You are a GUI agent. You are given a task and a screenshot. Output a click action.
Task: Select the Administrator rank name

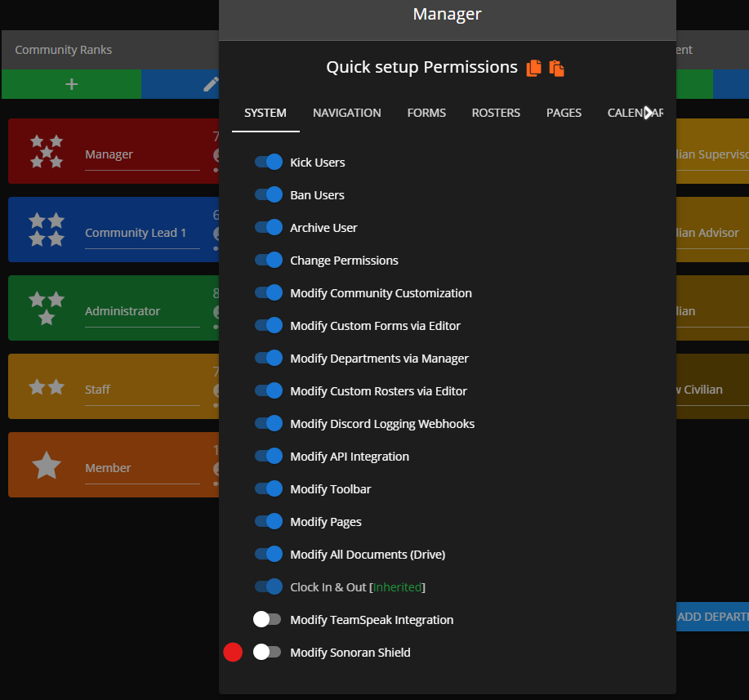[123, 311]
